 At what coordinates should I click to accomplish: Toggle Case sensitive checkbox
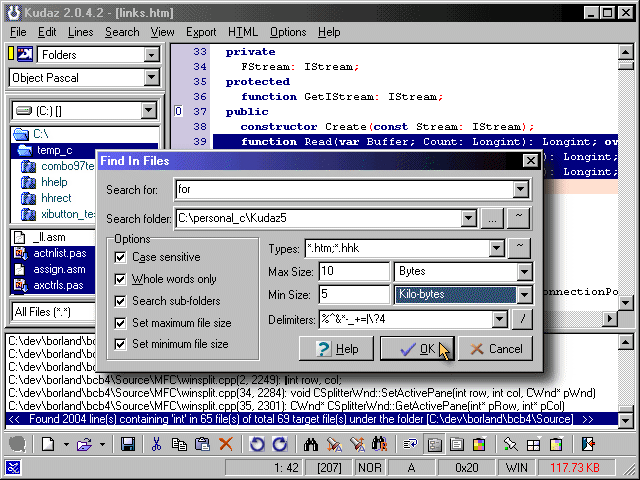point(120,257)
